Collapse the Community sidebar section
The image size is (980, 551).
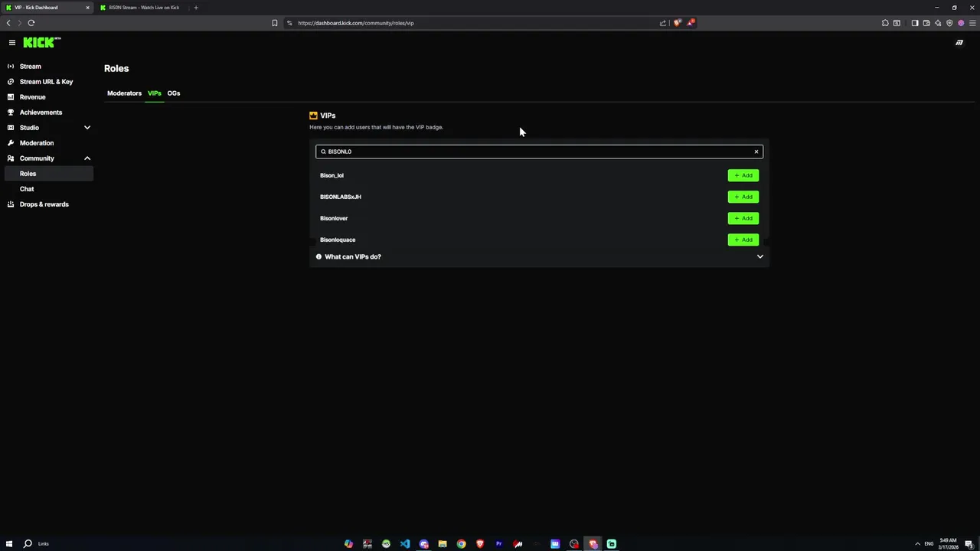tap(49, 158)
